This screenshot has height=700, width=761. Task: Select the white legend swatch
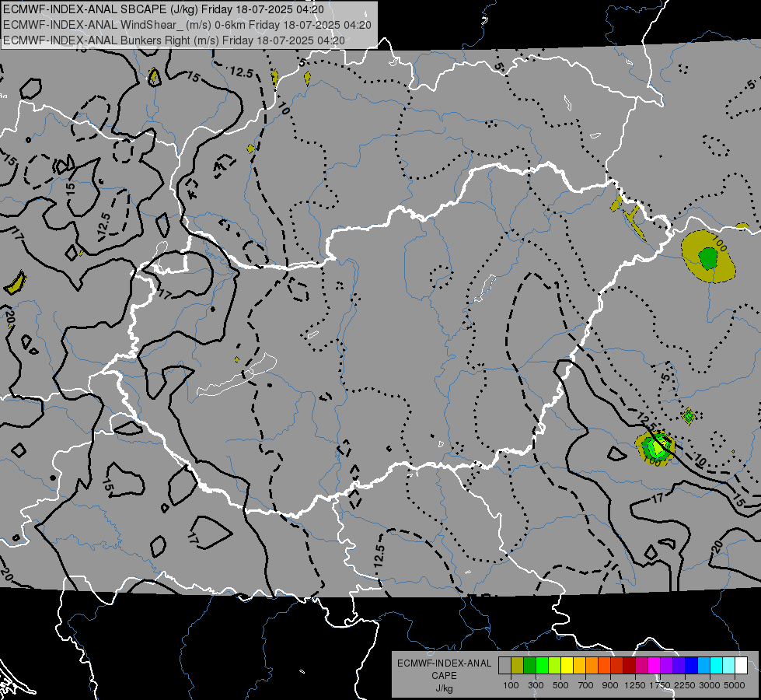tap(741, 666)
